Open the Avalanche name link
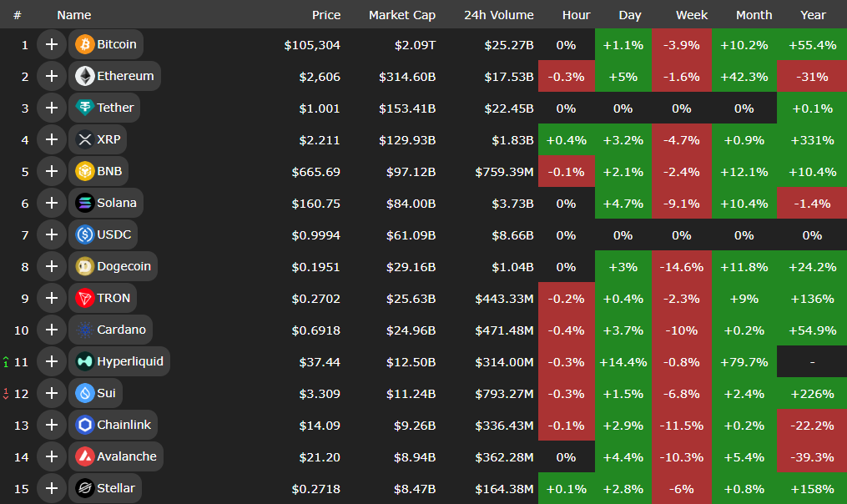 [126, 456]
